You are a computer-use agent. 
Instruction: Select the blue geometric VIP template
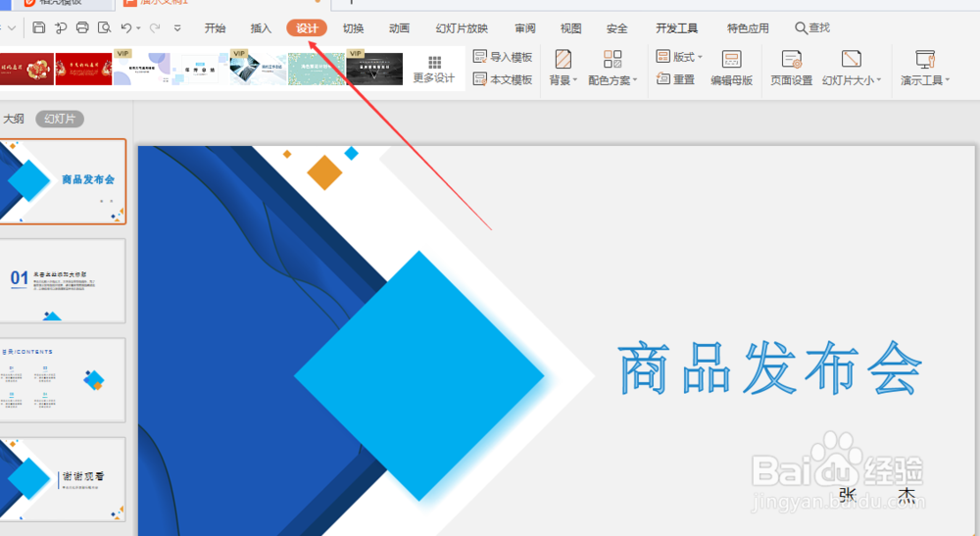258,68
